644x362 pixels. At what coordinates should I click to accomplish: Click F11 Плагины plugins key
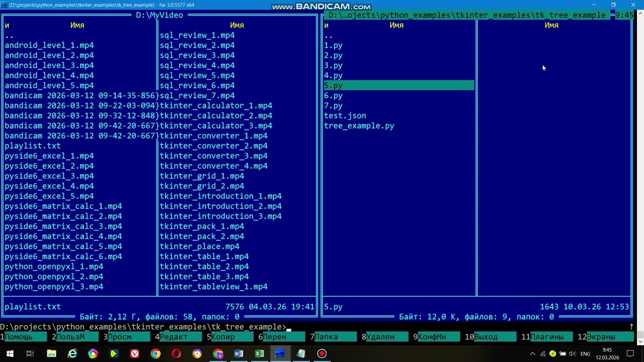[x=546, y=337]
